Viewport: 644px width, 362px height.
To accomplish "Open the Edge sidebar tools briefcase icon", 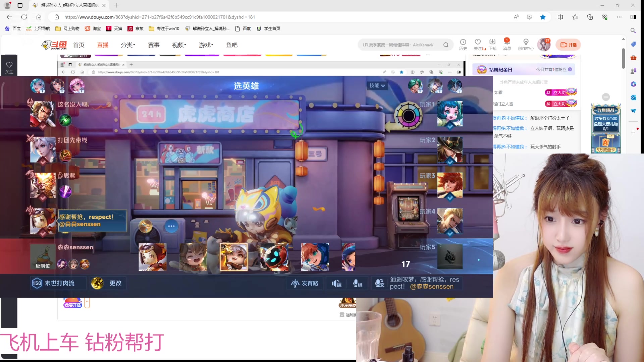I will (633, 58).
